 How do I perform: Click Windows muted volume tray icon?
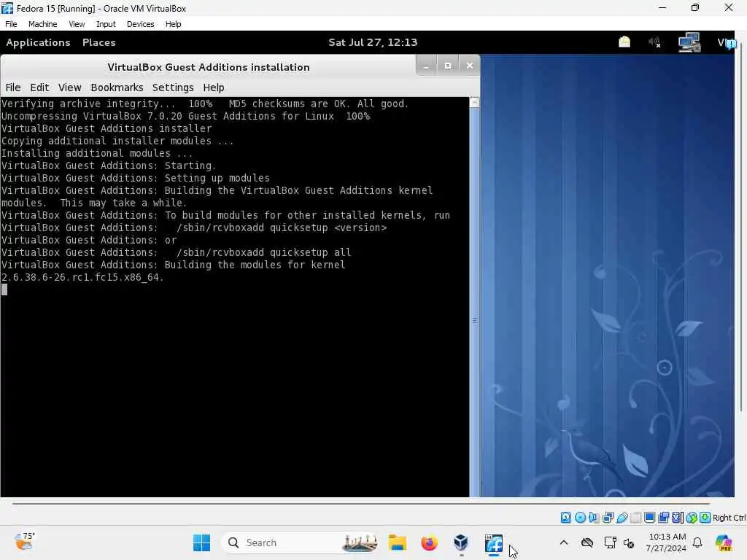pos(629,542)
